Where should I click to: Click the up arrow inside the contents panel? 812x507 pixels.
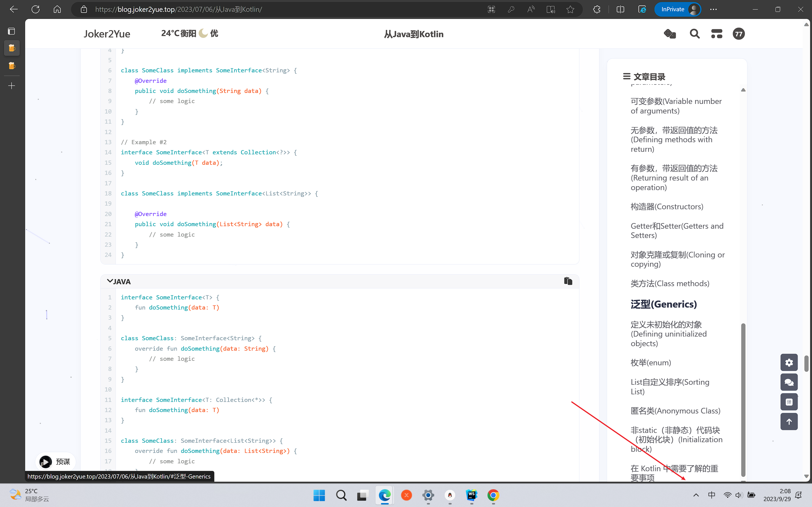pyautogui.click(x=743, y=90)
